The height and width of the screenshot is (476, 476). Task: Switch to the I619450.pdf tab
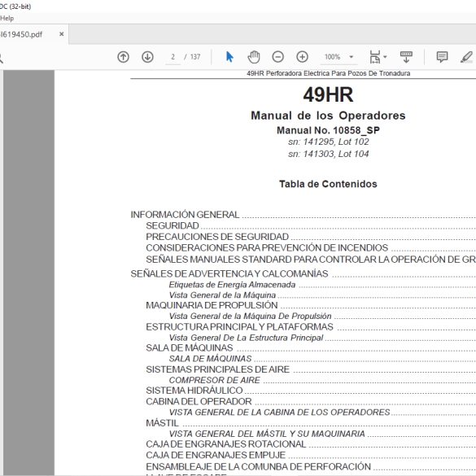coord(21,34)
